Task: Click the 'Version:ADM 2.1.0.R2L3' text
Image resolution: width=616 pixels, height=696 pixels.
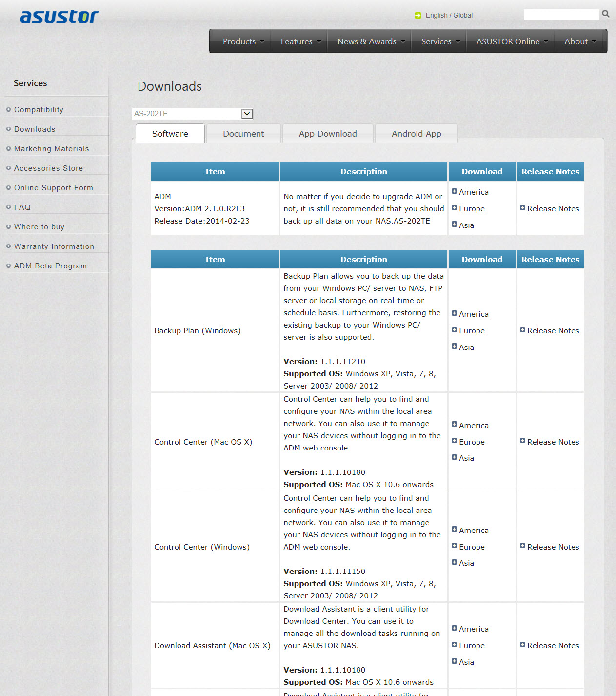Action: 199,209
